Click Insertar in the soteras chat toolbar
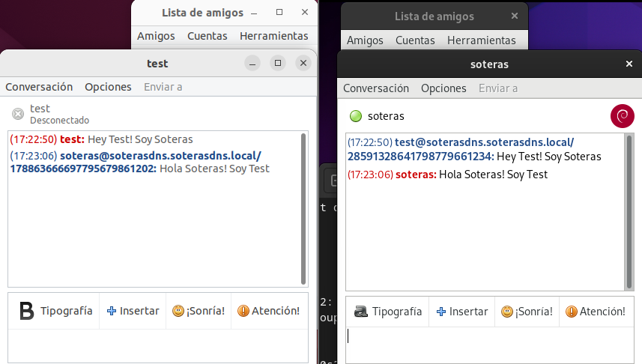The image size is (642, 364). click(x=461, y=312)
